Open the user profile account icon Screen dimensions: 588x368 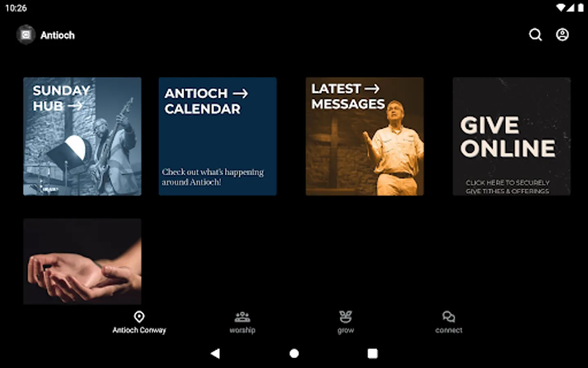click(x=562, y=35)
